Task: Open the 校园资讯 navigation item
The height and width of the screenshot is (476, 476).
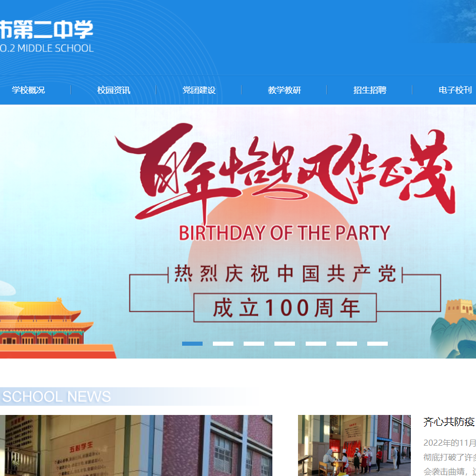Action: tap(113, 90)
